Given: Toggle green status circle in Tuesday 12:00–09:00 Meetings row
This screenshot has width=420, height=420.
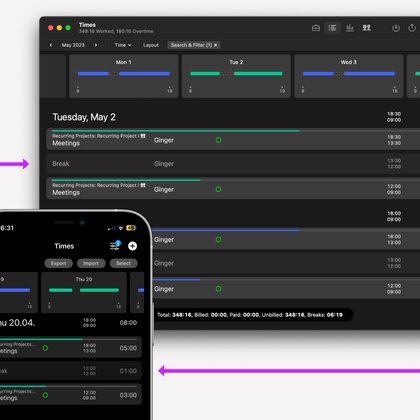Looking at the screenshot, I should click(218, 189).
